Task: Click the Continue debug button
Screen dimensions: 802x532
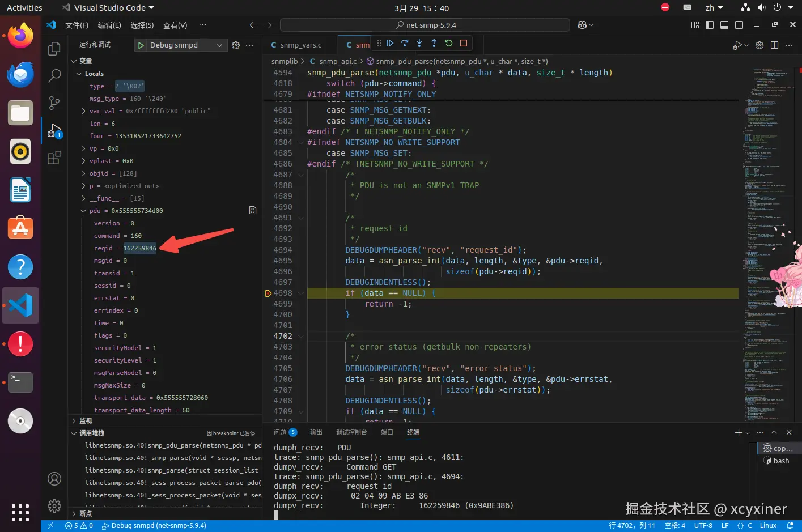Action: point(390,43)
